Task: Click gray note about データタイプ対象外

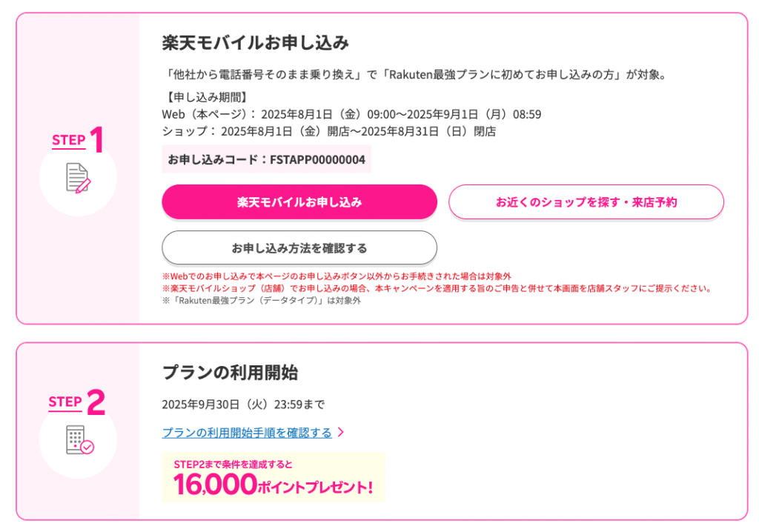Action: coord(262,301)
